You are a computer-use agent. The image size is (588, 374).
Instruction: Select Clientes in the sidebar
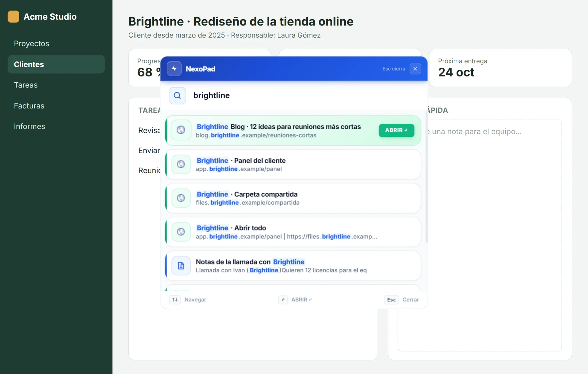tap(56, 64)
